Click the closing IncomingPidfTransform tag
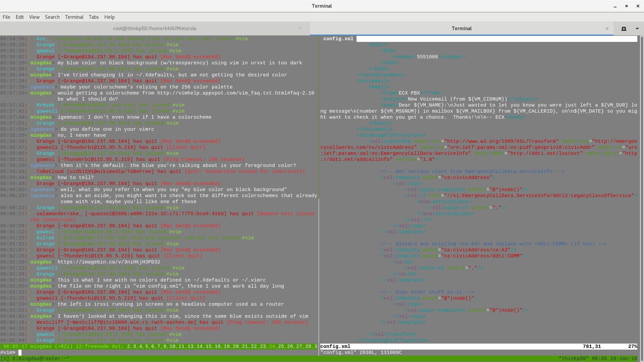Image resolution: width=644 pixels, height=362 pixels. [x=393, y=341]
